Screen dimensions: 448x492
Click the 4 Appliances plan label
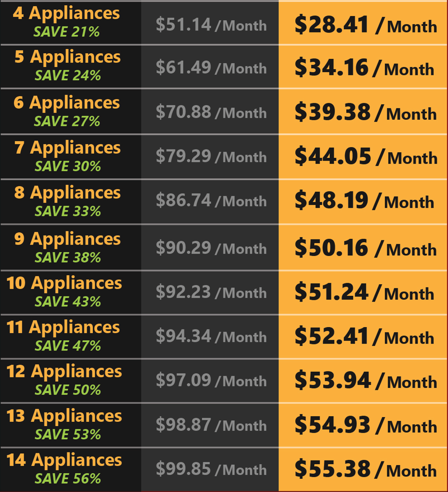pos(66,13)
